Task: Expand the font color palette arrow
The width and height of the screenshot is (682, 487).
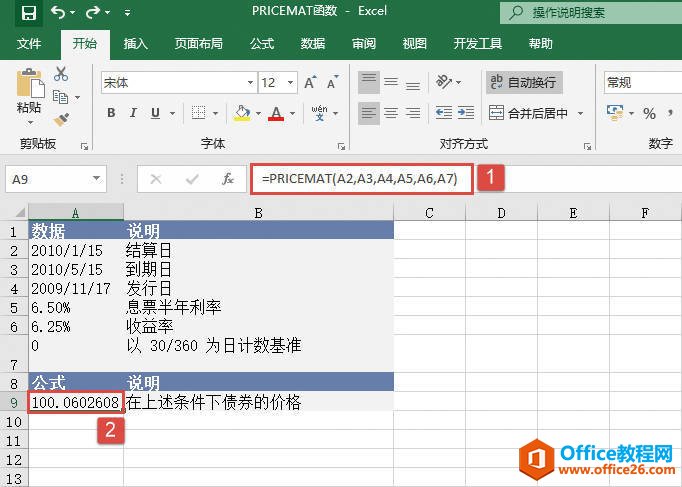Action: pyautogui.click(x=292, y=113)
